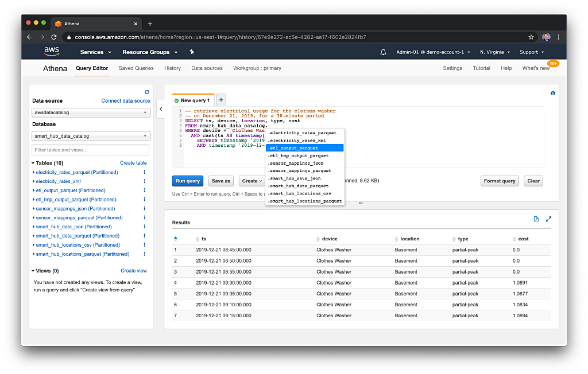588x374 pixels.
Task: Go back in browser history
Action: 30,37
